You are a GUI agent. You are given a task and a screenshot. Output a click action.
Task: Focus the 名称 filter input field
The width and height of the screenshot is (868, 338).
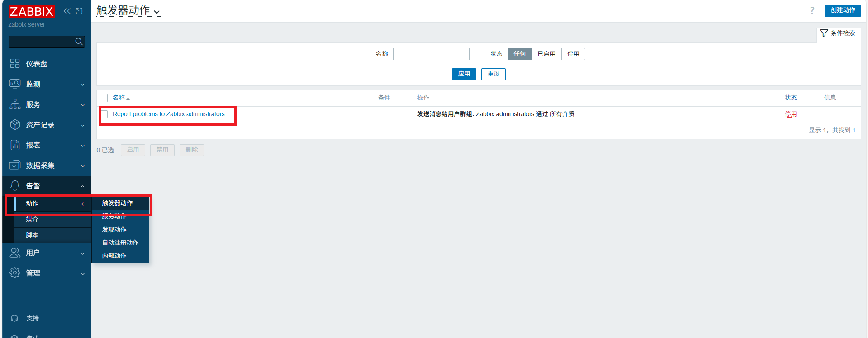[431, 54]
